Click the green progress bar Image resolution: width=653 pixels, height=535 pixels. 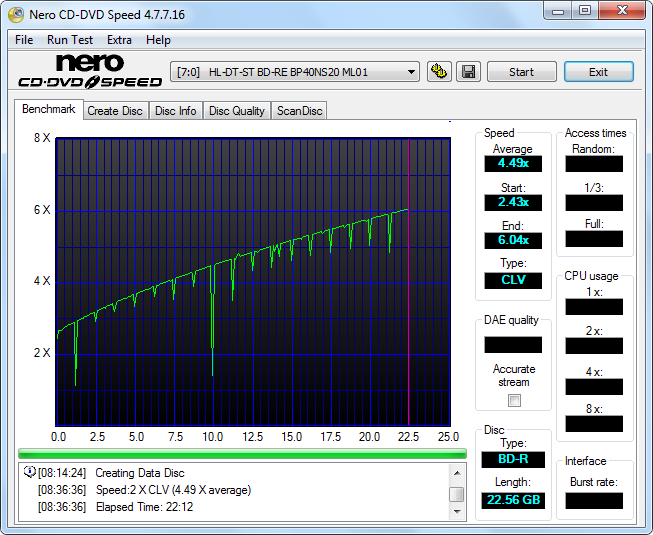point(242,453)
